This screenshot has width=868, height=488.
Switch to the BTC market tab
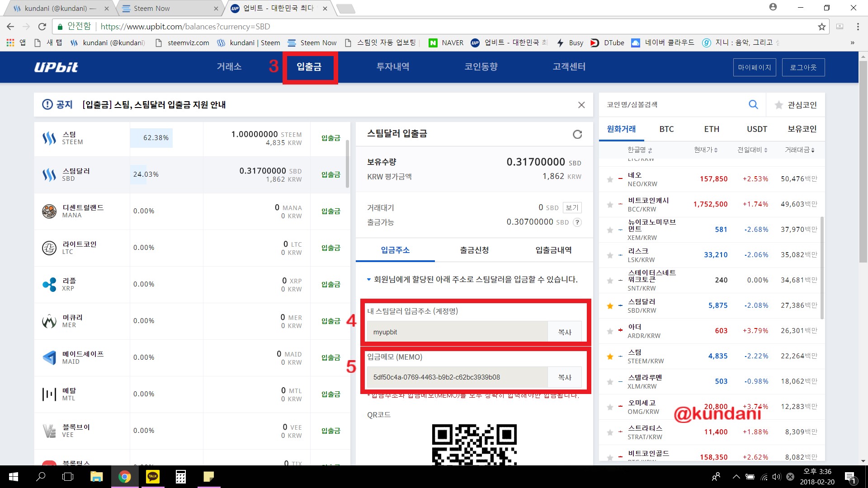pyautogui.click(x=666, y=129)
